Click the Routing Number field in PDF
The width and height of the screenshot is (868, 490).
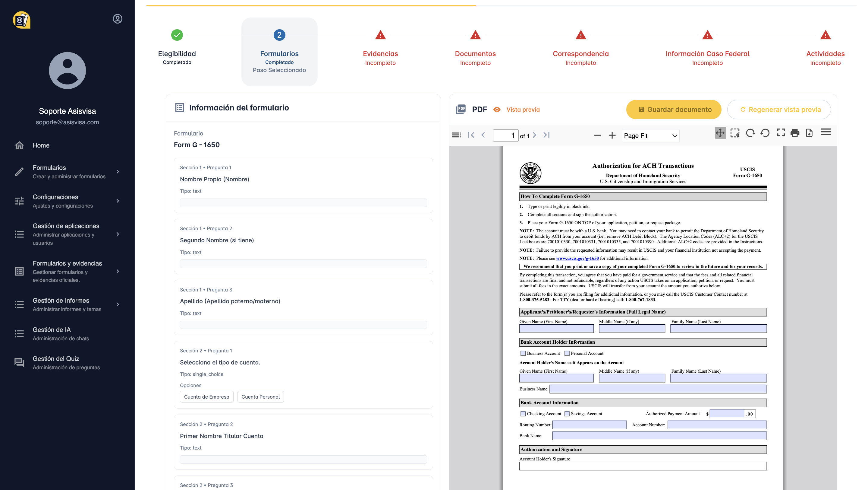589,425
